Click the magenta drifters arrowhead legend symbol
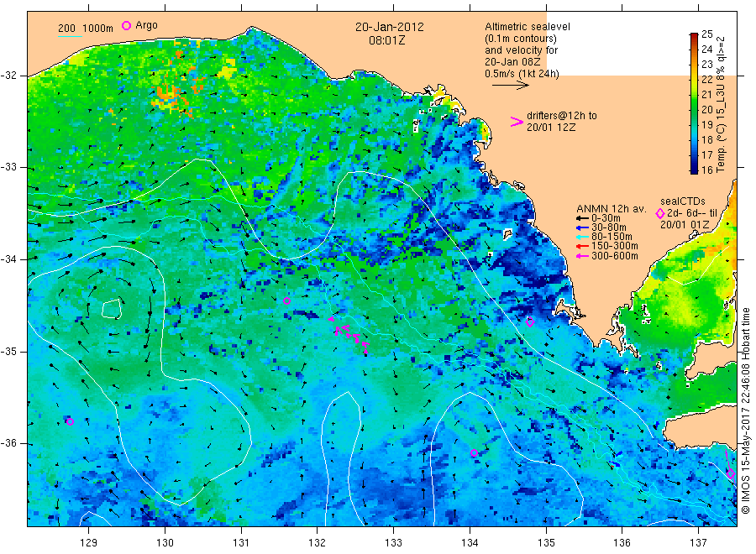Screen dimensions: 756x554 pos(517,122)
